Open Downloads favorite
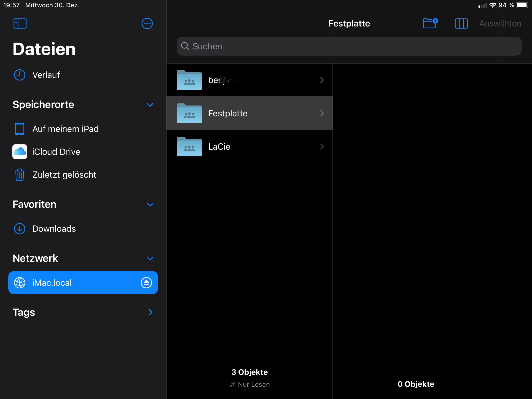The width and height of the screenshot is (532, 399). point(54,229)
